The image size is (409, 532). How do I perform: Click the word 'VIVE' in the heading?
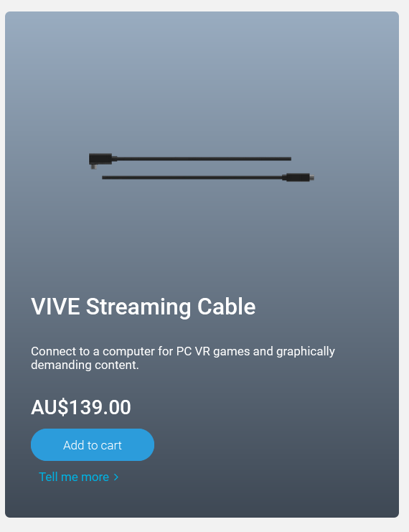55,307
